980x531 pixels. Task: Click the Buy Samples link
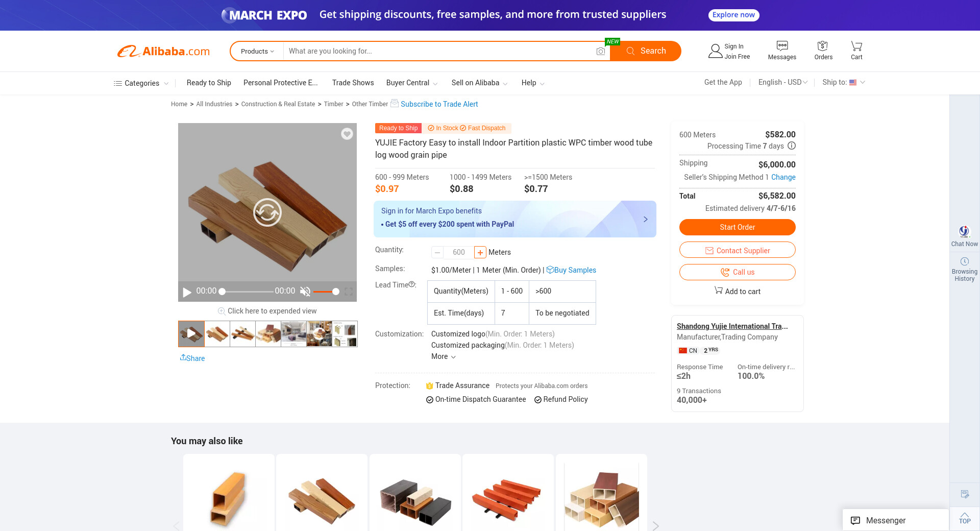tap(575, 270)
